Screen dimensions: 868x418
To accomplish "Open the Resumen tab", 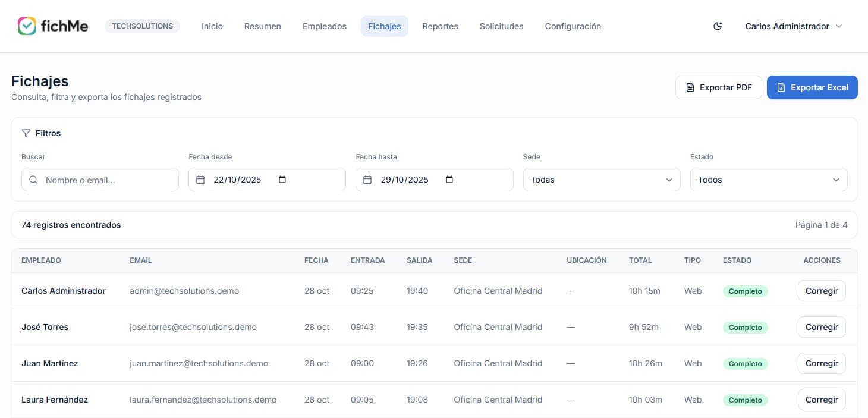I will pyautogui.click(x=263, y=26).
